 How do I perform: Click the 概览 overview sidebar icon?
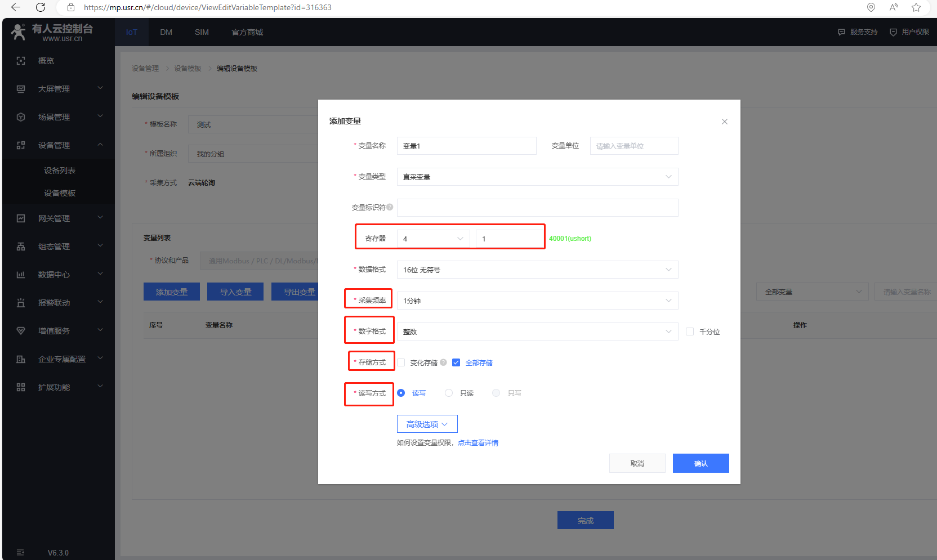point(21,61)
